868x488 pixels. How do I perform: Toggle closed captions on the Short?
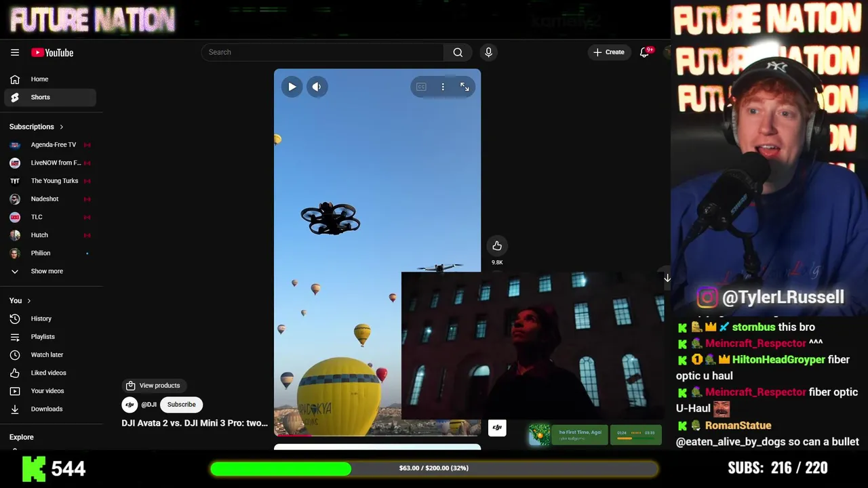coord(421,87)
